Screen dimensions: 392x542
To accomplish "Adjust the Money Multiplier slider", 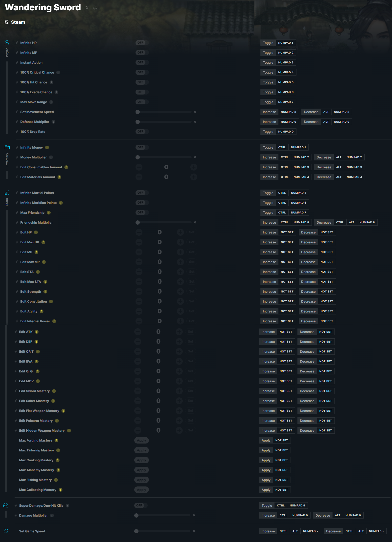I will click(x=163, y=157).
